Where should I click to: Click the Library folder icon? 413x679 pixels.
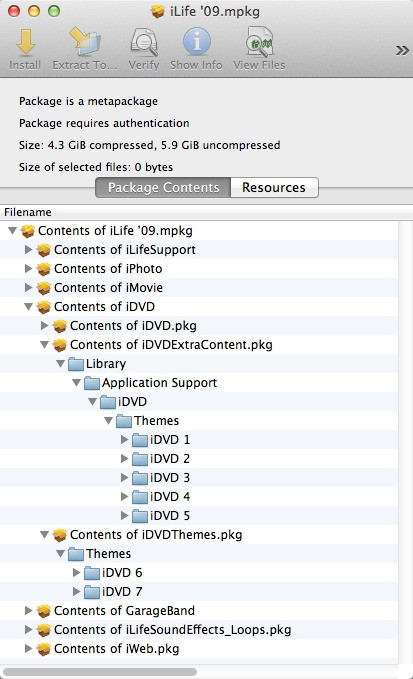[x=76, y=364]
